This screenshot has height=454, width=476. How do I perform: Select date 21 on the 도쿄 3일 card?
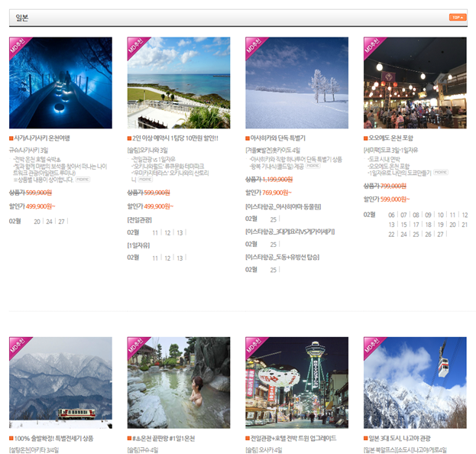pos(465,225)
